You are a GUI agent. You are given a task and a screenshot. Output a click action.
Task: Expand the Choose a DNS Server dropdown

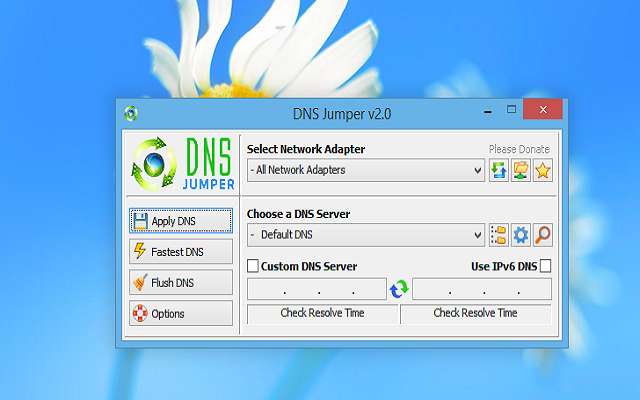366,235
